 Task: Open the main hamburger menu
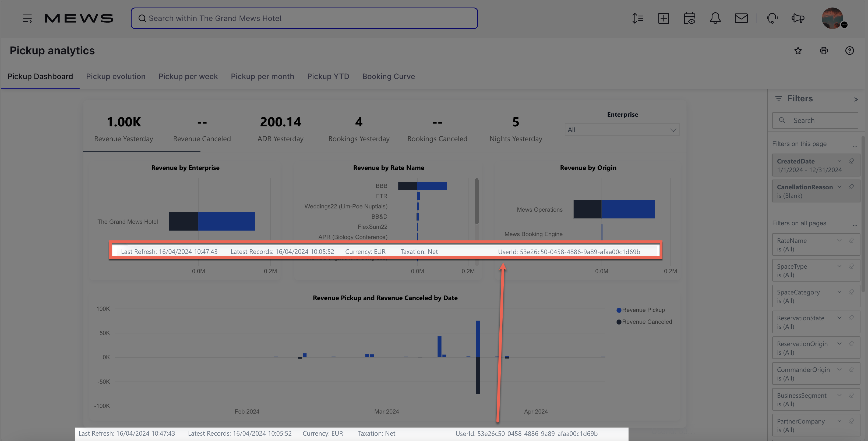(x=27, y=18)
